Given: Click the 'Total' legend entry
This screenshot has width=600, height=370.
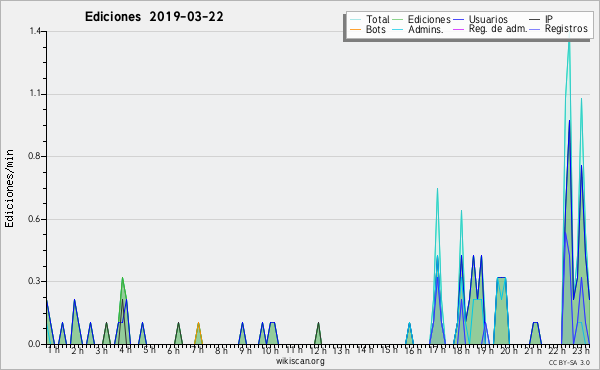Looking at the screenshot, I should click(x=370, y=19).
